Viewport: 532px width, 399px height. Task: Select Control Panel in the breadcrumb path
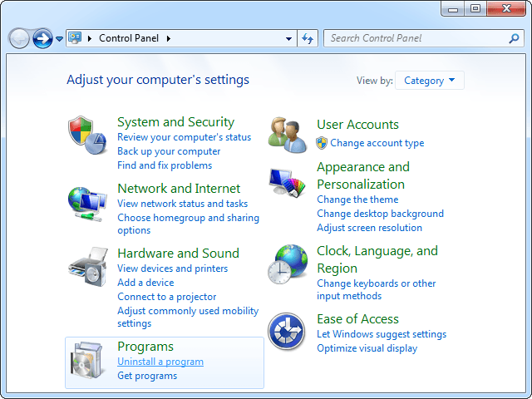click(129, 38)
